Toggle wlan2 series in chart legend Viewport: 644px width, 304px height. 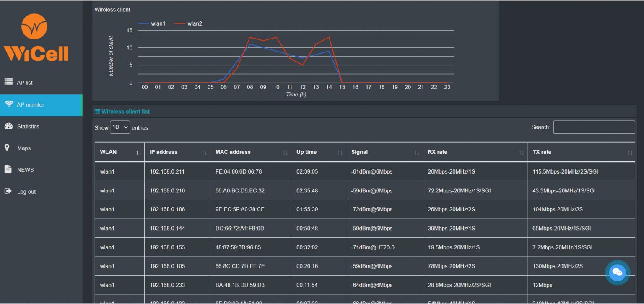click(x=188, y=23)
